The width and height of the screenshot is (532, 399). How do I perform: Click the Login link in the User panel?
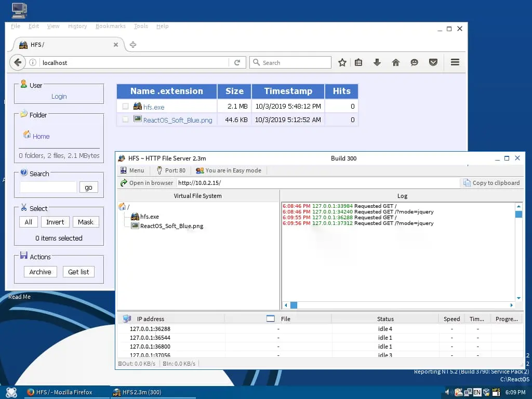point(59,96)
